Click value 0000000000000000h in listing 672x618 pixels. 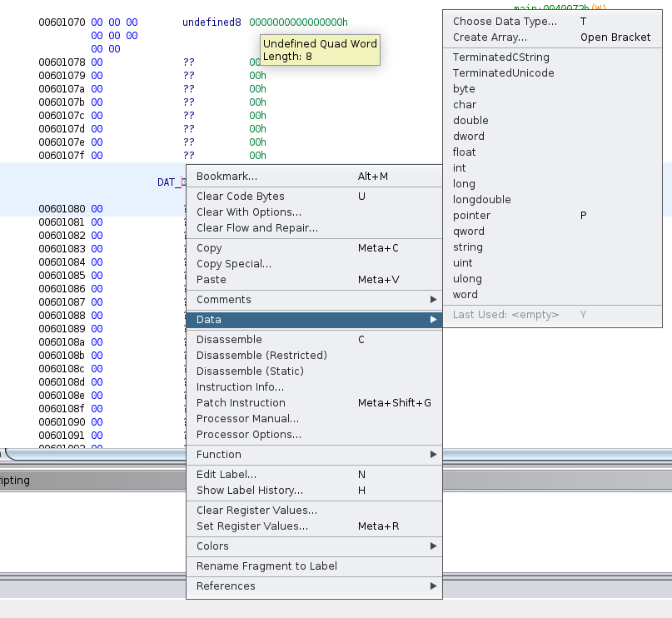tap(298, 22)
